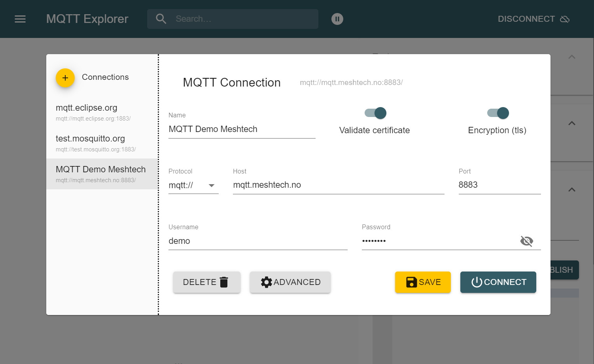Viewport: 594px width, 364px height.
Task: Click the search magnifier icon
Action: coord(161,19)
